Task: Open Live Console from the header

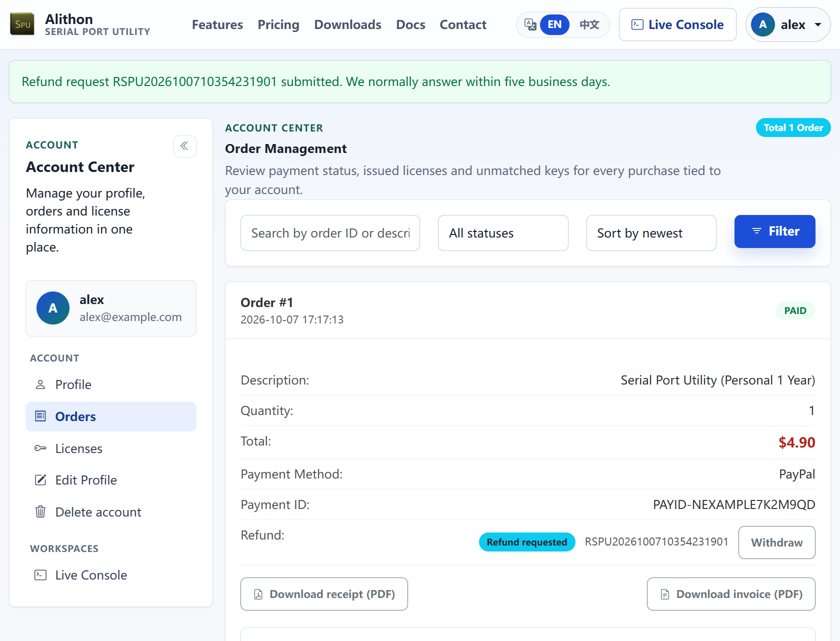Action: (x=677, y=24)
